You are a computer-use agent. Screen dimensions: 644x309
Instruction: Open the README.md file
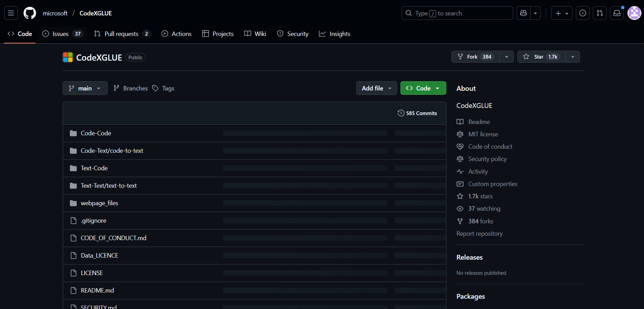pyautogui.click(x=97, y=291)
